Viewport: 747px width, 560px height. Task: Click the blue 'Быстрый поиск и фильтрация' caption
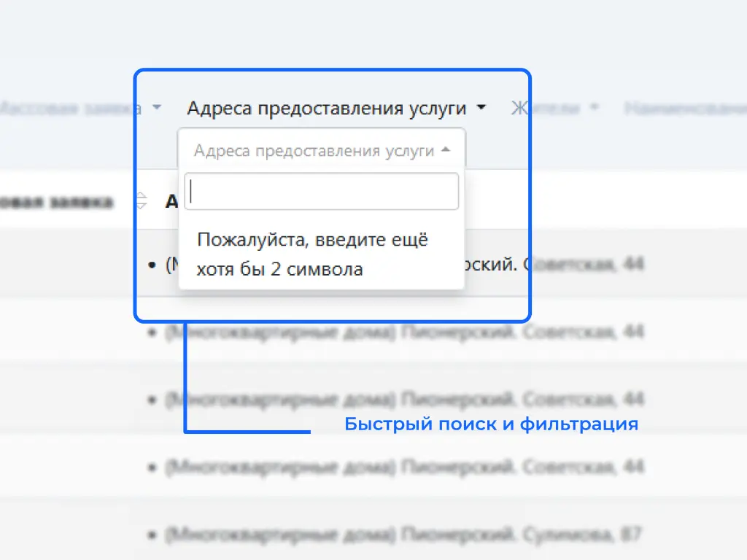[x=491, y=424]
